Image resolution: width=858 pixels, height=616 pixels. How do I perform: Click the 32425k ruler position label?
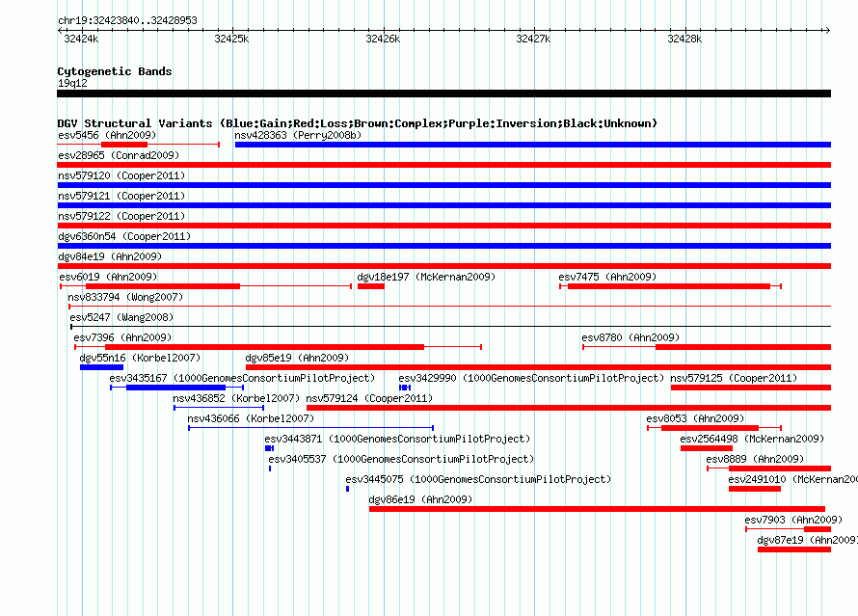click(x=231, y=39)
